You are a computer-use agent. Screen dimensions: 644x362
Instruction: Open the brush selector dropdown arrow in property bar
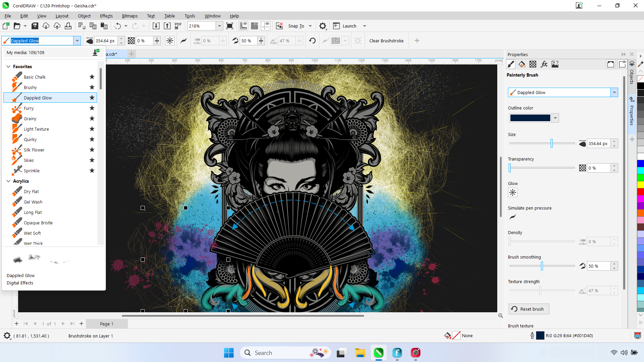(77, 41)
